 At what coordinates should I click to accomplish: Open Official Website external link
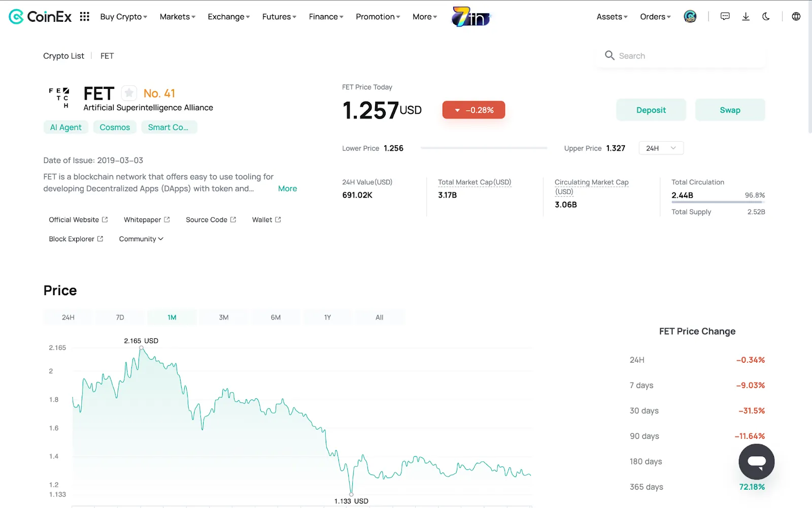pos(78,219)
